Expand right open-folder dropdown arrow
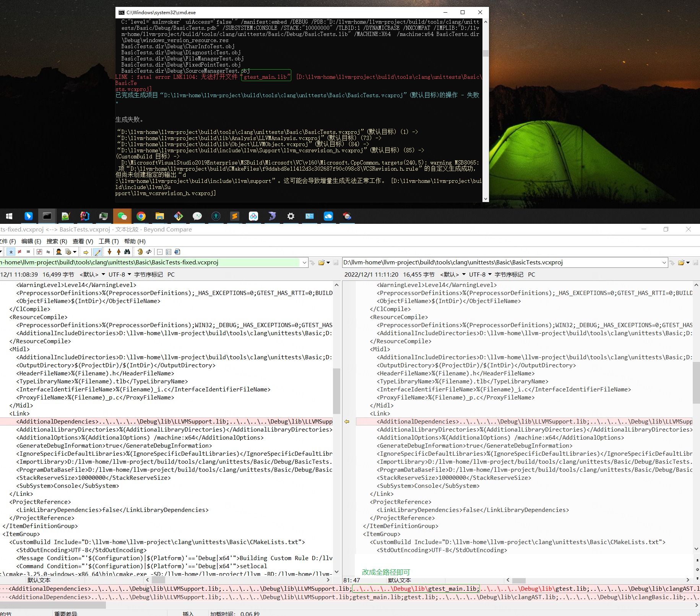Viewport: 700px width, 616px height. [x=688, y=262]
